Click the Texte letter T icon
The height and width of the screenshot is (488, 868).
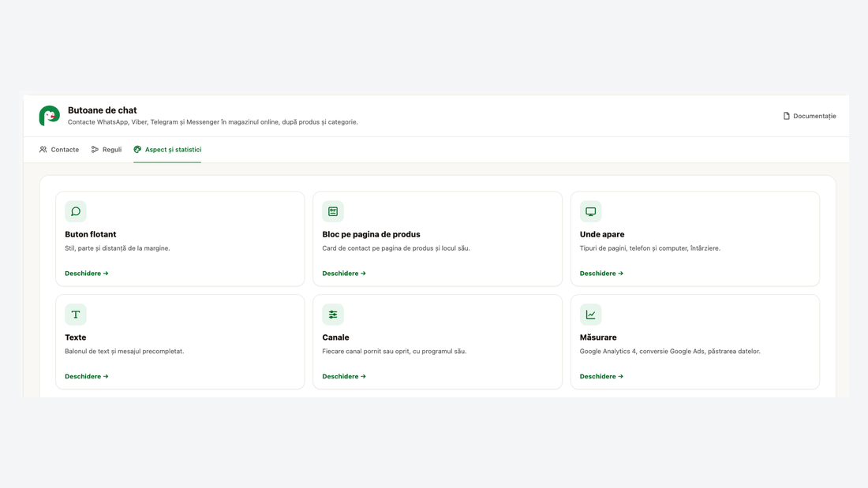76,315
